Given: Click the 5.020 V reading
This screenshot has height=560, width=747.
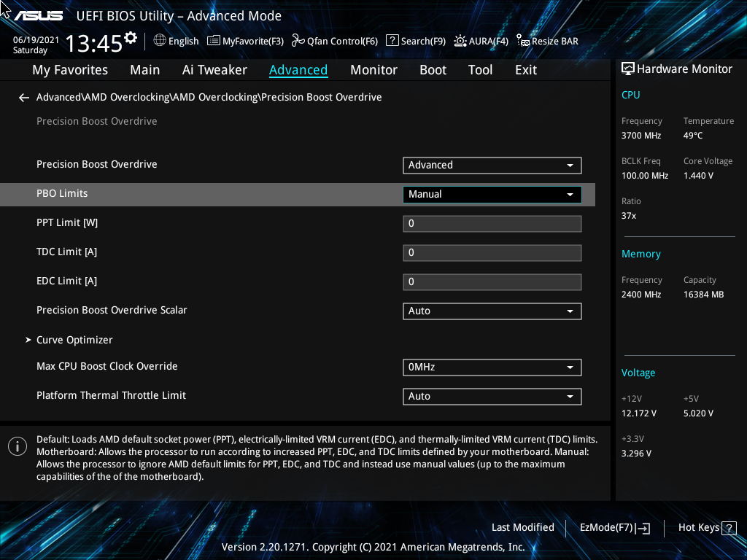Looking at the screenshot, I should coord(698,413).
